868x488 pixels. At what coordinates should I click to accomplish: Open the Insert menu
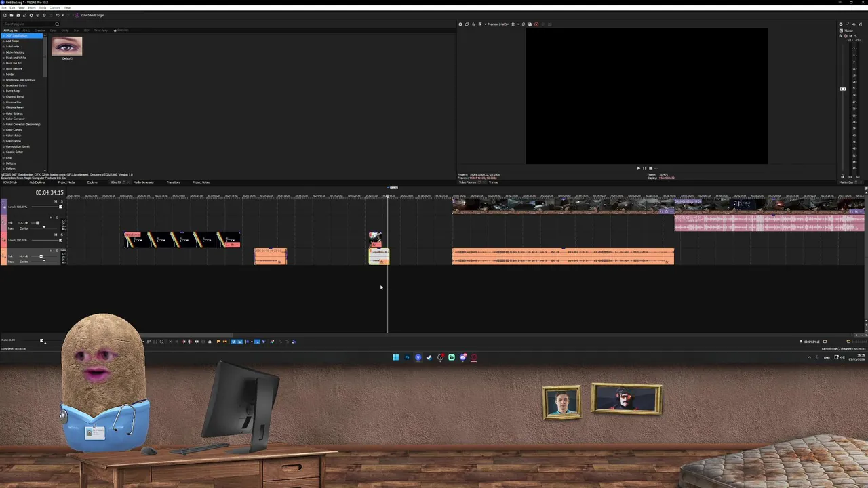pos(32,7)
